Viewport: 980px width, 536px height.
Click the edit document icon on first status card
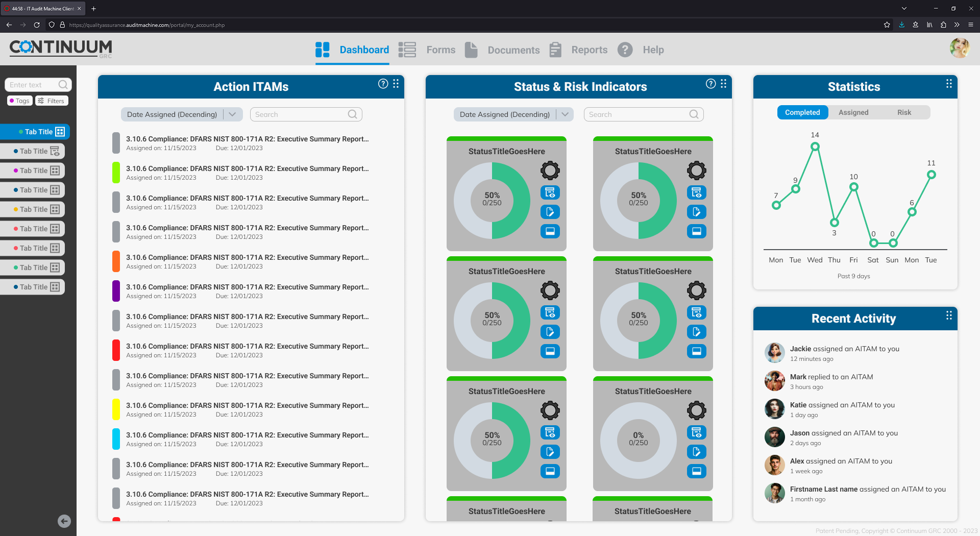pos(550,212)
